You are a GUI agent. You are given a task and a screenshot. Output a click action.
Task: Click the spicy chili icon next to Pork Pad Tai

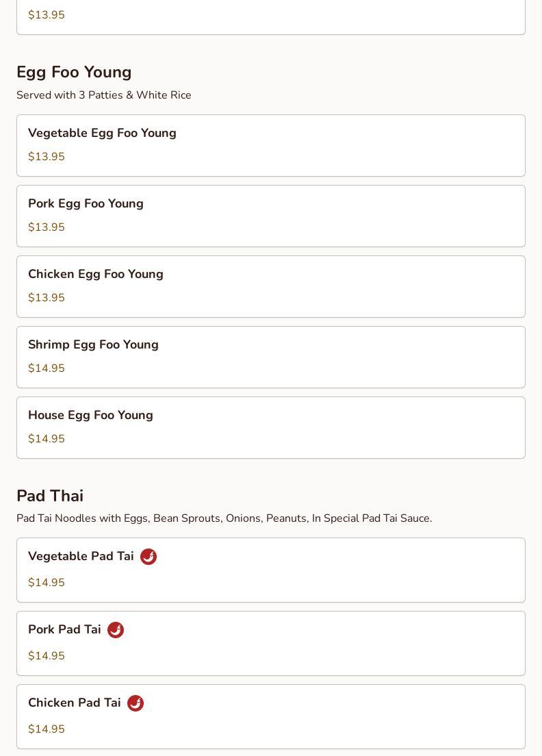(x=116, y=630)
